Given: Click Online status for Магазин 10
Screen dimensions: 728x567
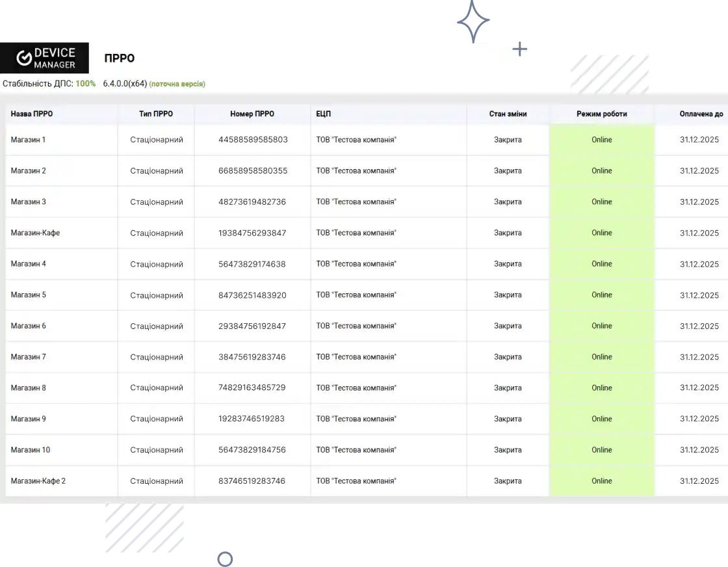Looking at the screenshot, I should point(601,450).
